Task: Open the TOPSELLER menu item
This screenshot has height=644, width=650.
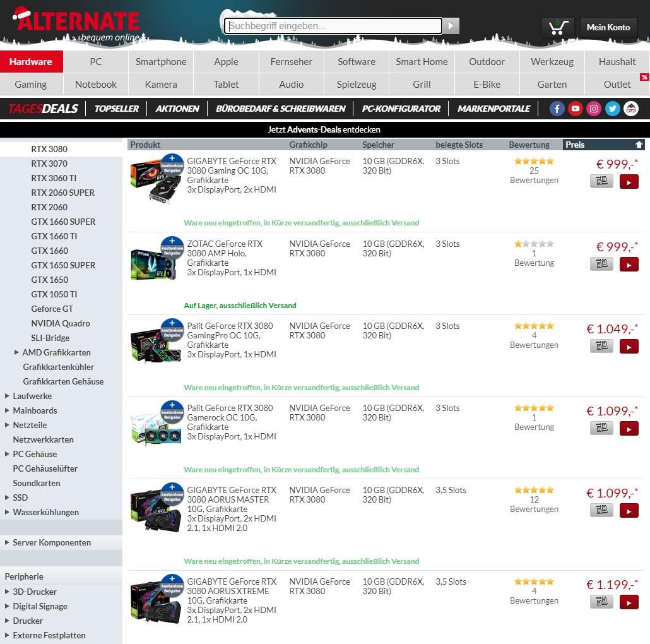Action: point(116,109)
